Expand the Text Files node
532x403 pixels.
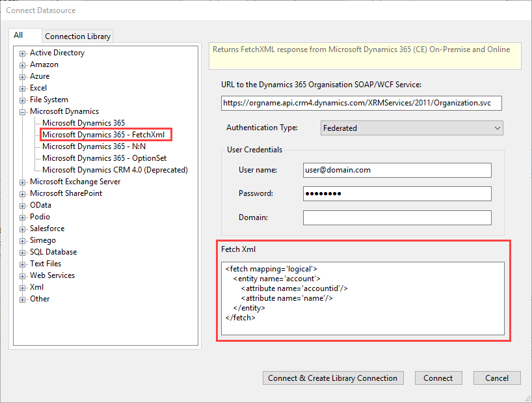tap(22, 264)
